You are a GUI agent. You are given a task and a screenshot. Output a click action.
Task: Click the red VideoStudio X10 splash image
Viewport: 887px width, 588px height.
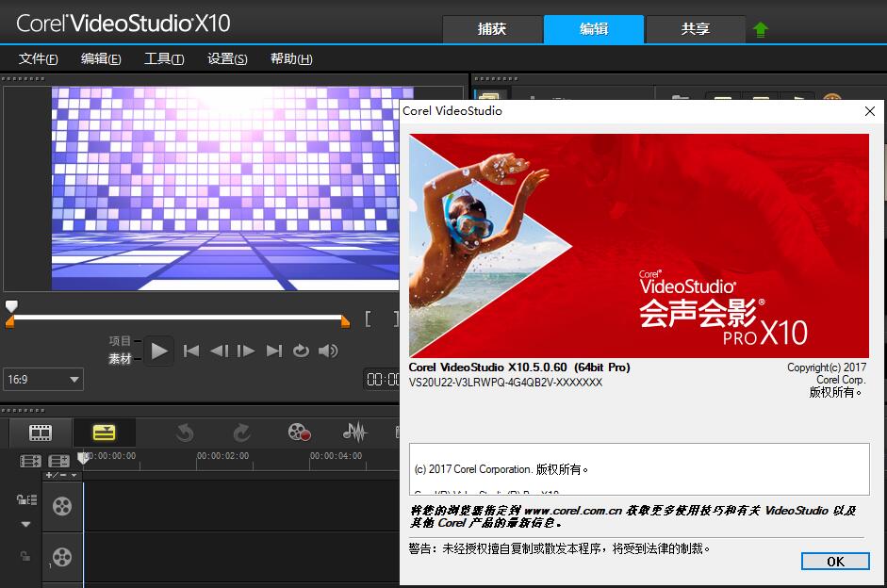pos(639,245)
